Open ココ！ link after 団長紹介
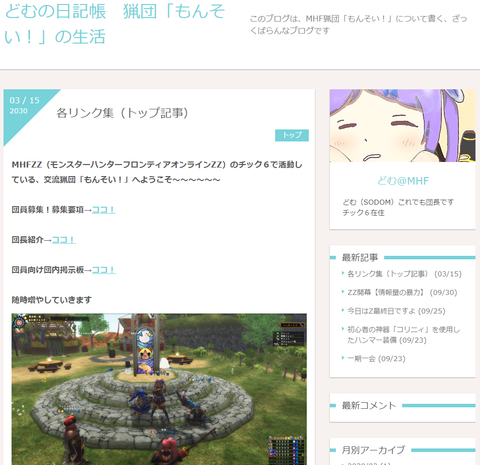This screenshot has width=480, height=465. point(64,240)
